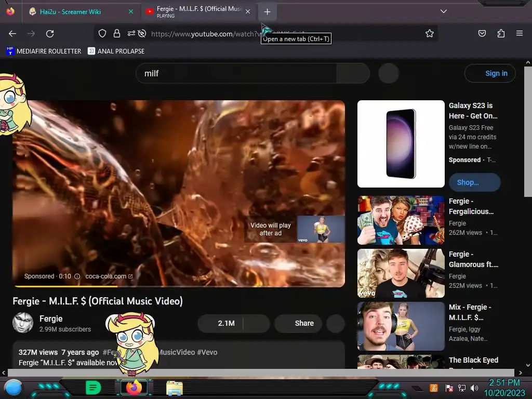Open Fergie channel avatar
The width and height of the screenshot is (532, 399).
point(23,323)
